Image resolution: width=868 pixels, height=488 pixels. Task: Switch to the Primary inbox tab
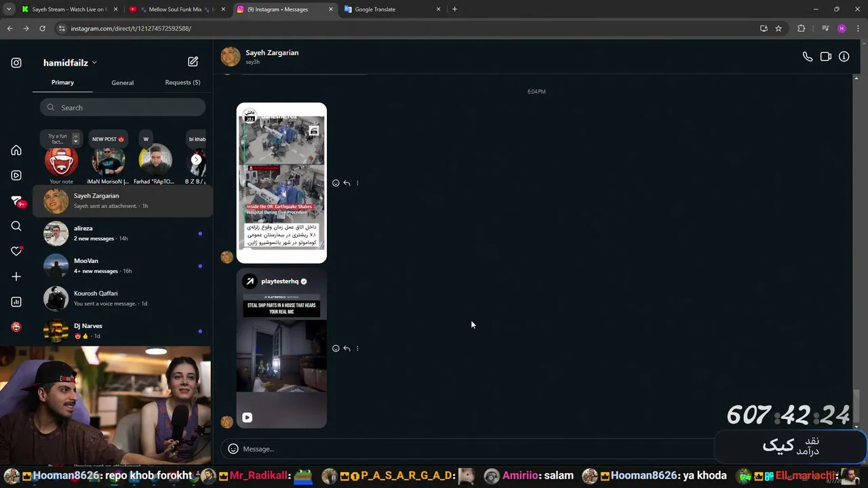(62, 83)
